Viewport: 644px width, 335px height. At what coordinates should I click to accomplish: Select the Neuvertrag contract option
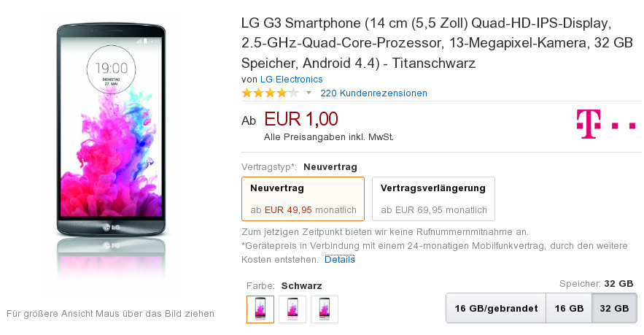click(303, 199)
